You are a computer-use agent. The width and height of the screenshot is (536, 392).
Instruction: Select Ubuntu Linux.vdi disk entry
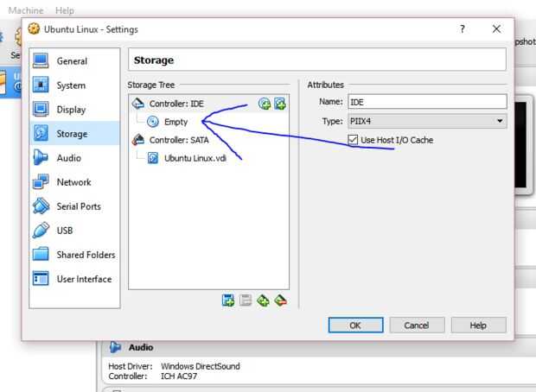click(x=195, y=158)
